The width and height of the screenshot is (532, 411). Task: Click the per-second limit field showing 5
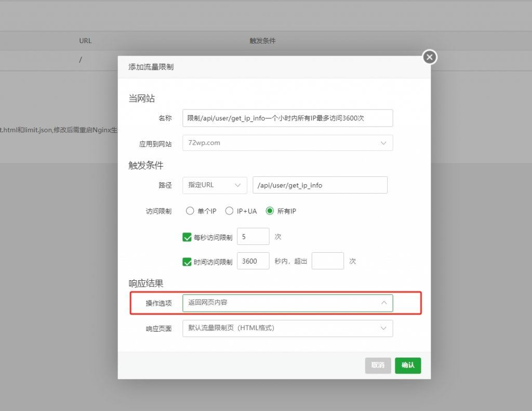(253, 237)
